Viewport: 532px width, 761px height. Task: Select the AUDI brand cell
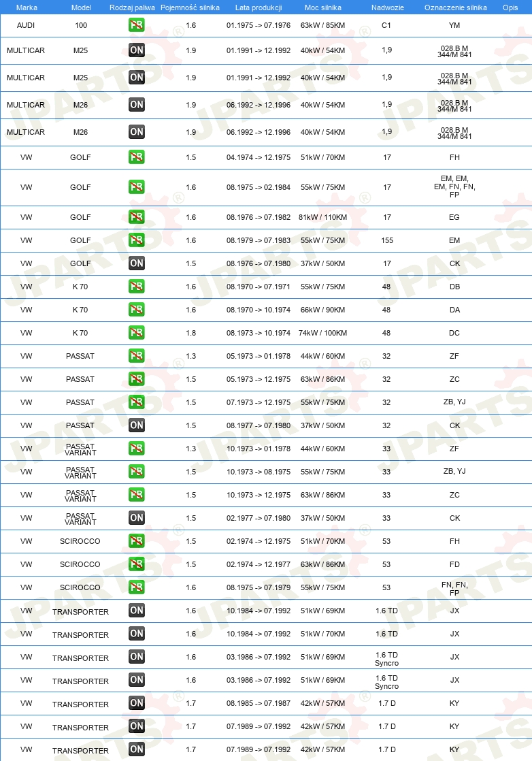pos(26,25)
